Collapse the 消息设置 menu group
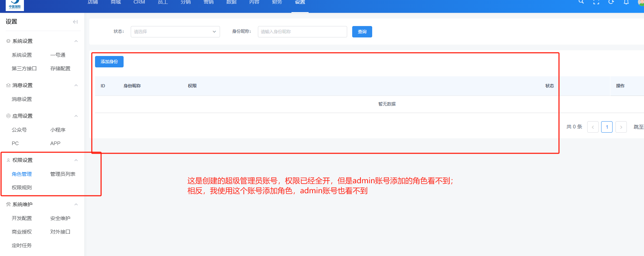The image size is (644, 256). tap(76, 85)
